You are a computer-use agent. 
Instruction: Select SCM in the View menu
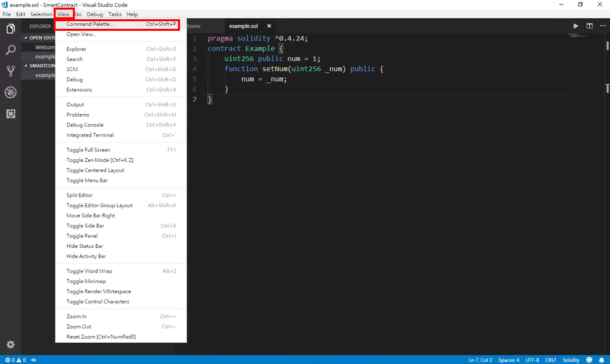(121, 69)
